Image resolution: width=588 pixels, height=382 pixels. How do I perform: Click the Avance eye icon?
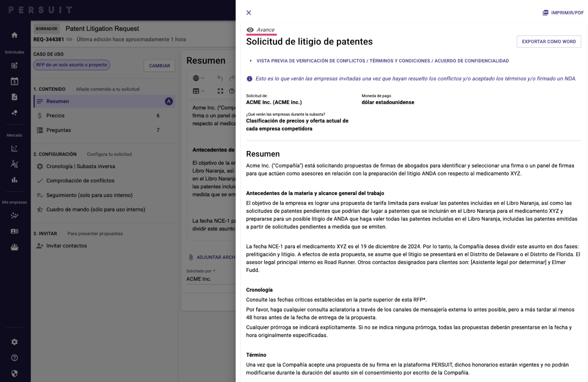250,30
